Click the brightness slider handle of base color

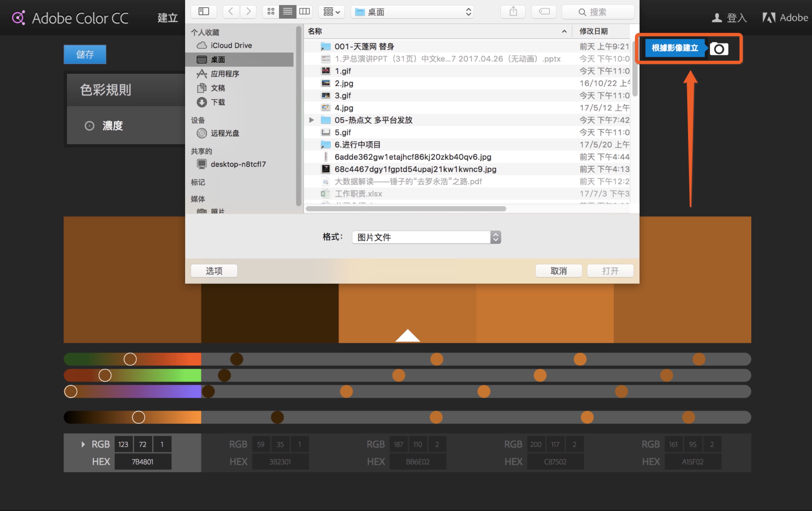(138, 417)
